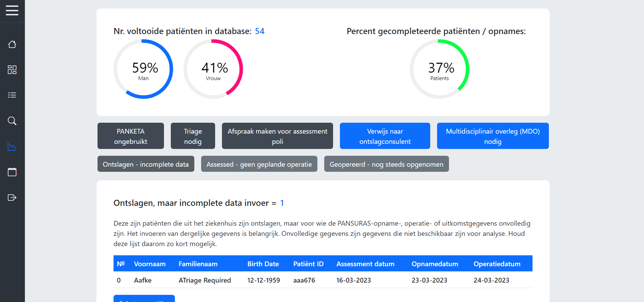Select the PANKETA ongebruikt filter

(131, 136)
